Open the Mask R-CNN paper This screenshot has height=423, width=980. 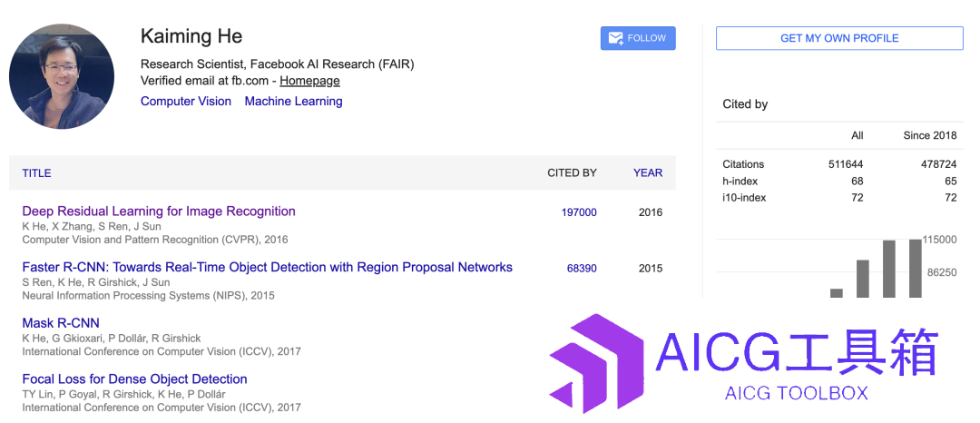pos(61,323)
